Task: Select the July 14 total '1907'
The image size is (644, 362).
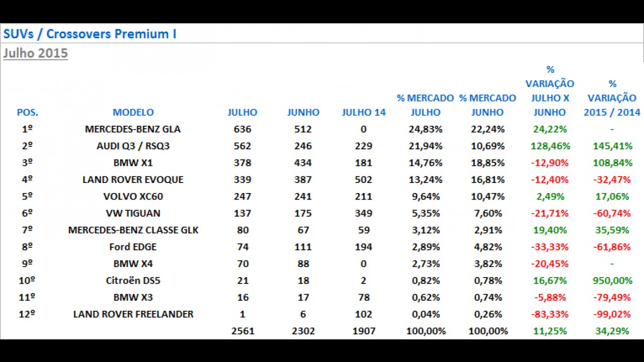Action: pos(363,331)
